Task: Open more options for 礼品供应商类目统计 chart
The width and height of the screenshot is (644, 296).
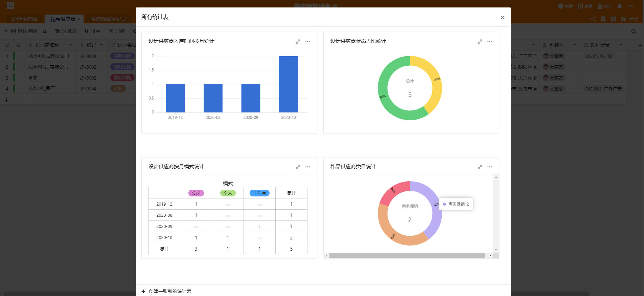Action: coord(490,167)
